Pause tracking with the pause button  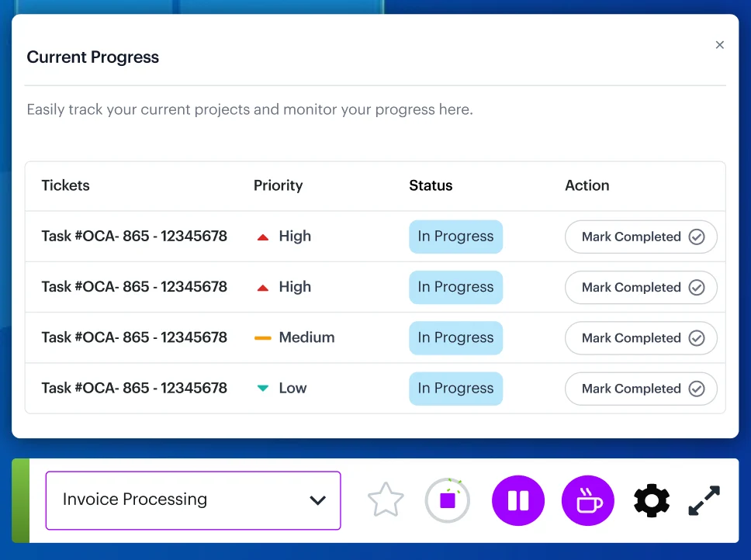(x=518, y=500)
